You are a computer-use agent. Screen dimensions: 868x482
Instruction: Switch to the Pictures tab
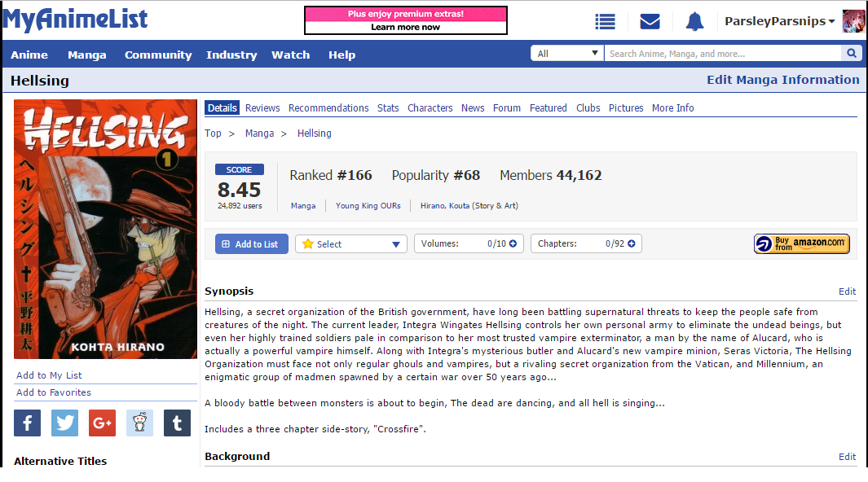(626, 107)
